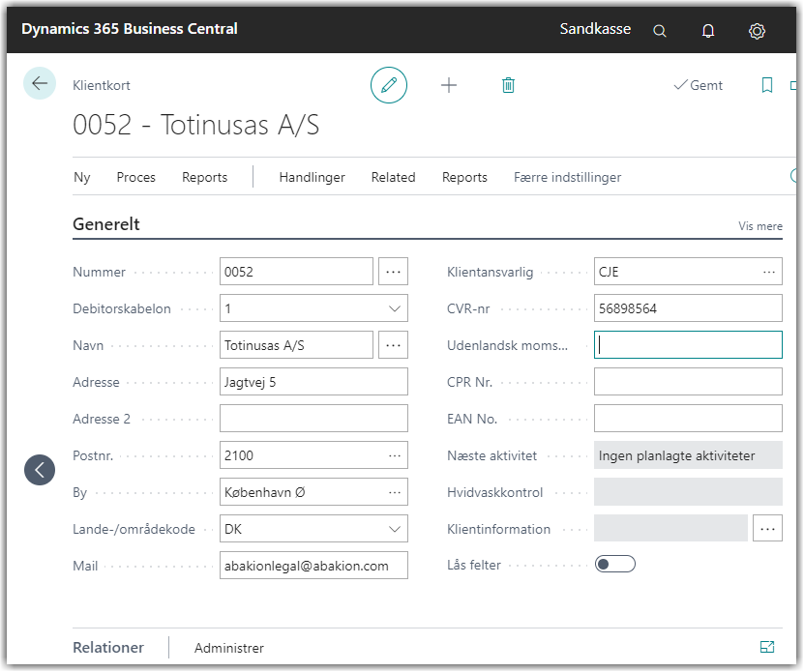The height and width of the screenshot is (672, 804).
Task: Click Administrer in Relationer section
Action: 228,648
